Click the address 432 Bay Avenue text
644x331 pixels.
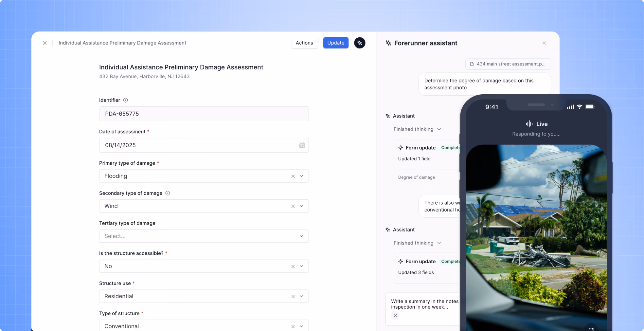point(144,76)
